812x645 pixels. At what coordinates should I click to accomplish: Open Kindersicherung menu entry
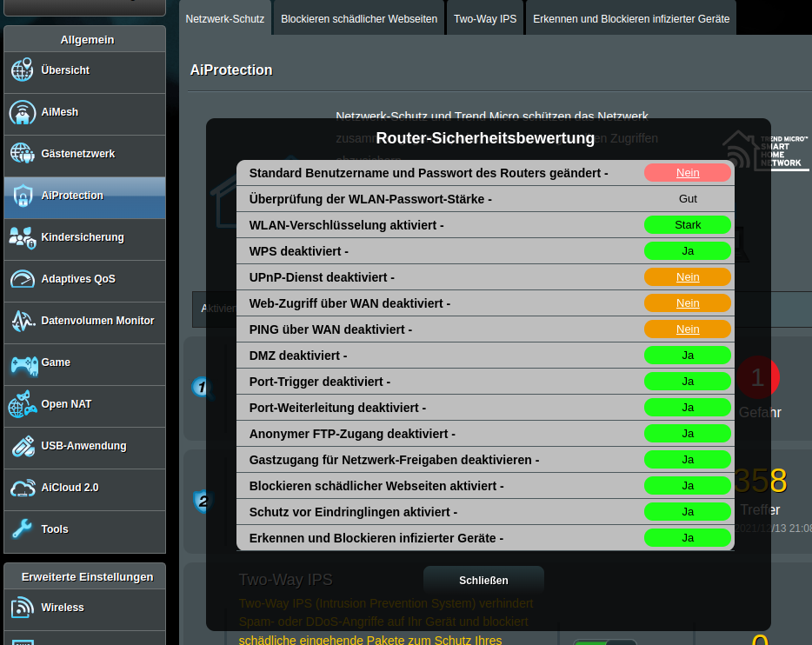click(x=85, y=240)
